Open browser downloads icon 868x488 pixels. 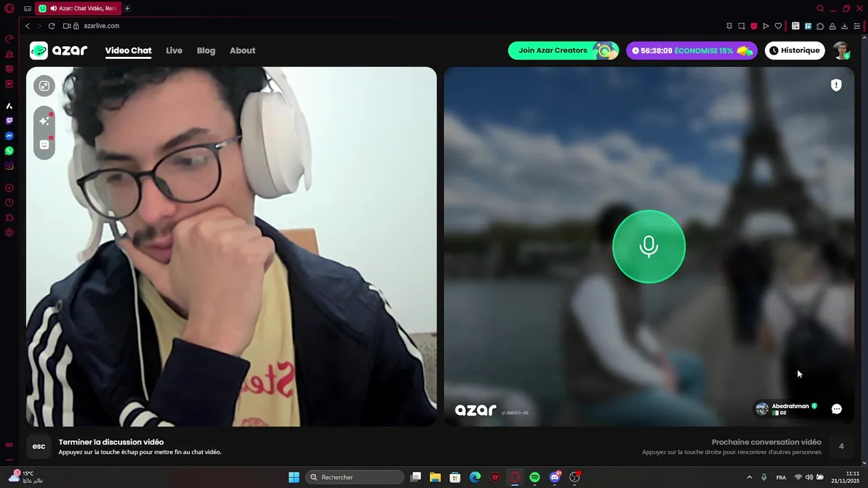pyautogui.click(x=844, y=26)
